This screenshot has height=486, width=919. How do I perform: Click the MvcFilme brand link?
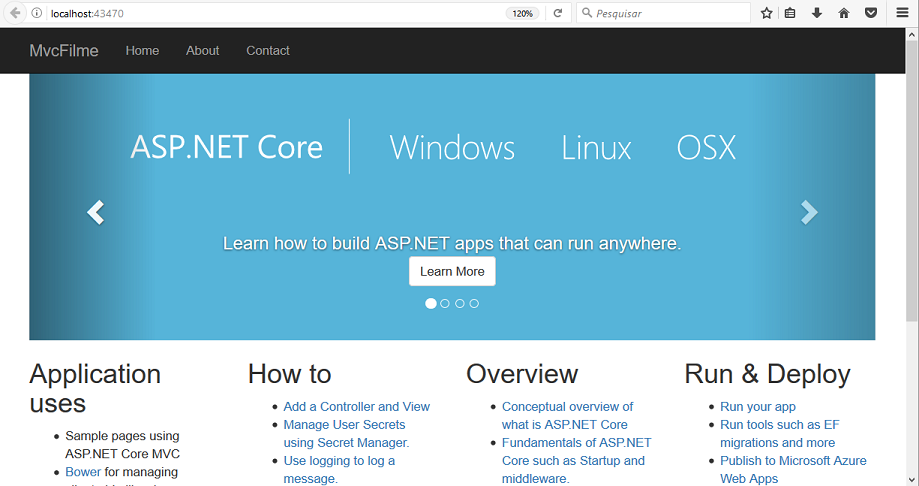(x=64, y=50)
